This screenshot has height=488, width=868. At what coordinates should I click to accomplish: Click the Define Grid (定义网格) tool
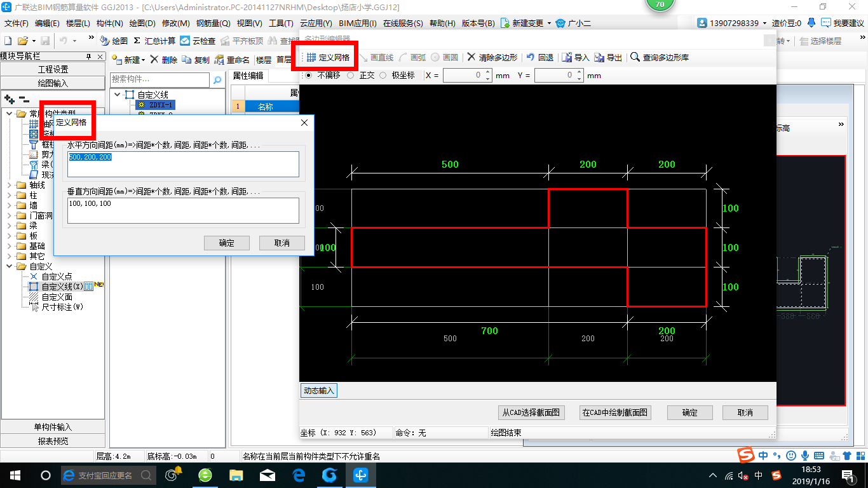click(327, 57)
